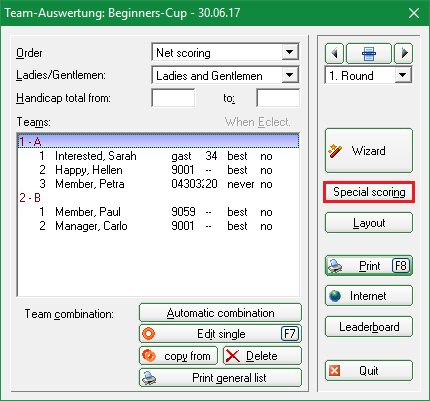The image size is (430, 401).
Task: Quit the dialog via red X button
Action: click(x=369, y=371)
